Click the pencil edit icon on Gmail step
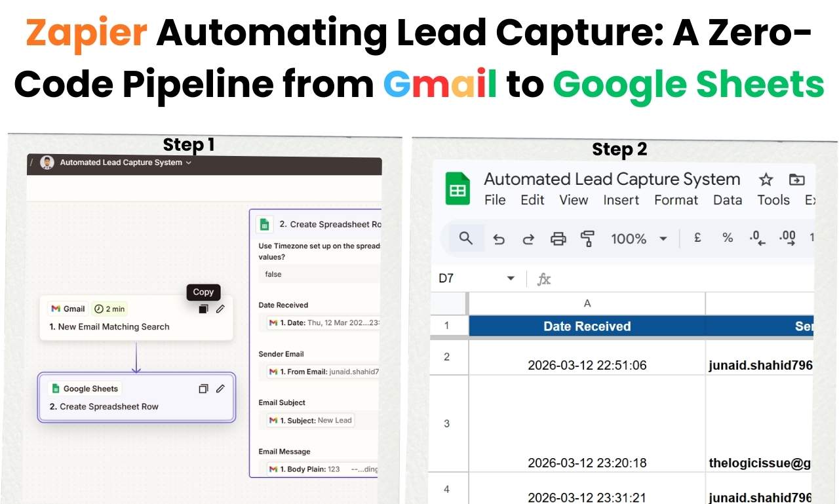 [x=220, y=309]
